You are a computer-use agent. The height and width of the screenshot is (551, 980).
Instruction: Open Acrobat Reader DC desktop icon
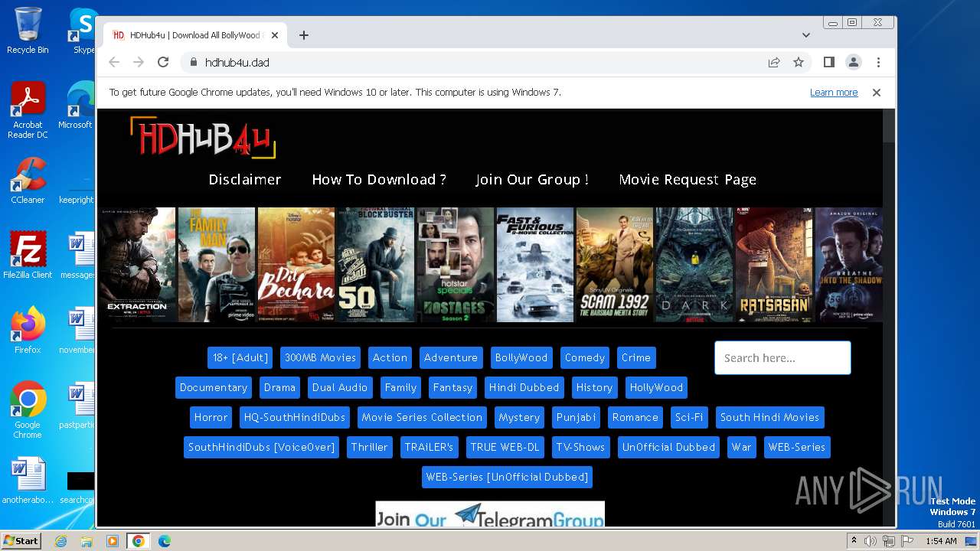(x=28, y=110)
